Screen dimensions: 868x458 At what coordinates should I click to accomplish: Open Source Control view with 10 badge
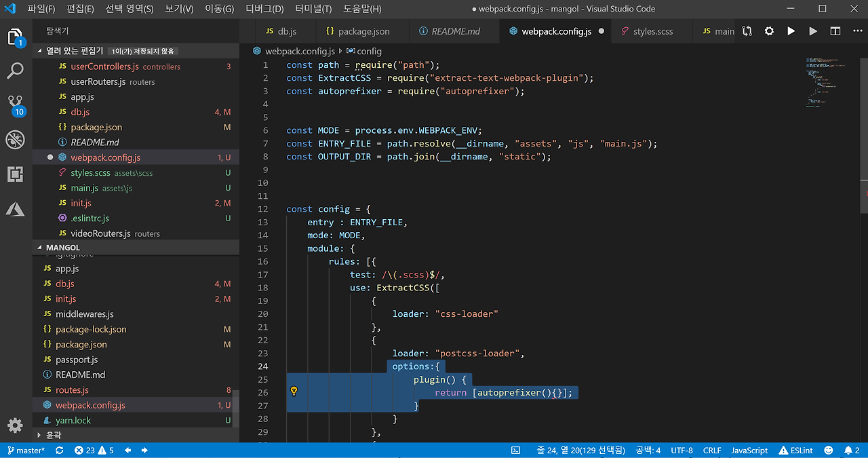[x=15, y=105]
